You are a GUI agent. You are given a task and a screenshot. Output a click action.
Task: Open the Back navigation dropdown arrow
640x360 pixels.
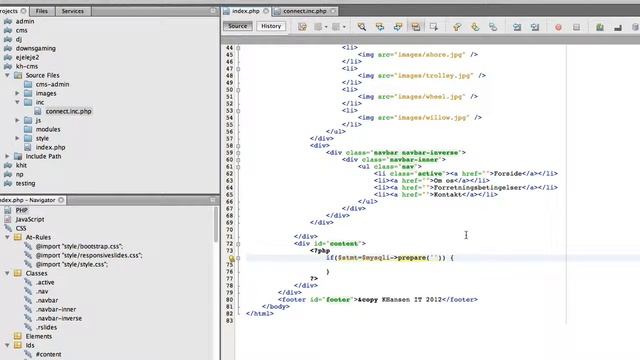pos(326,27)
